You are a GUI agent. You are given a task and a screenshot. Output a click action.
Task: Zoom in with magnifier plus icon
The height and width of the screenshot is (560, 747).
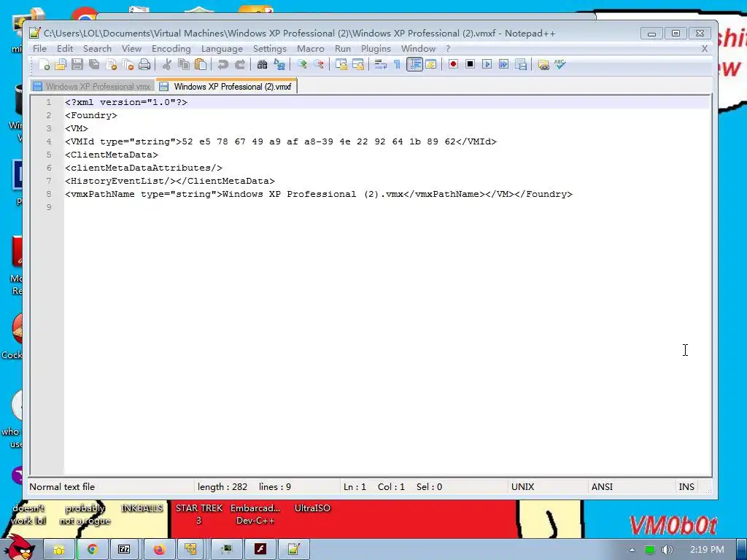301,64
